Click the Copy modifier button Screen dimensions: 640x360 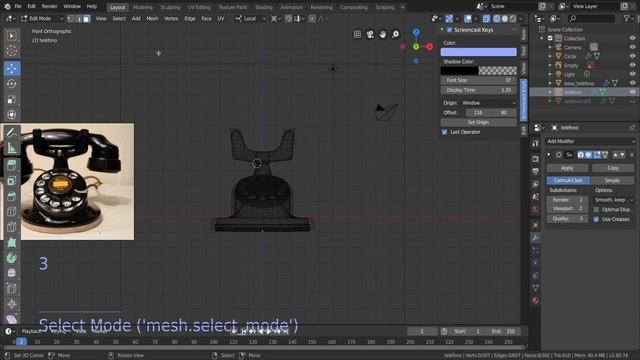[613, 168]
